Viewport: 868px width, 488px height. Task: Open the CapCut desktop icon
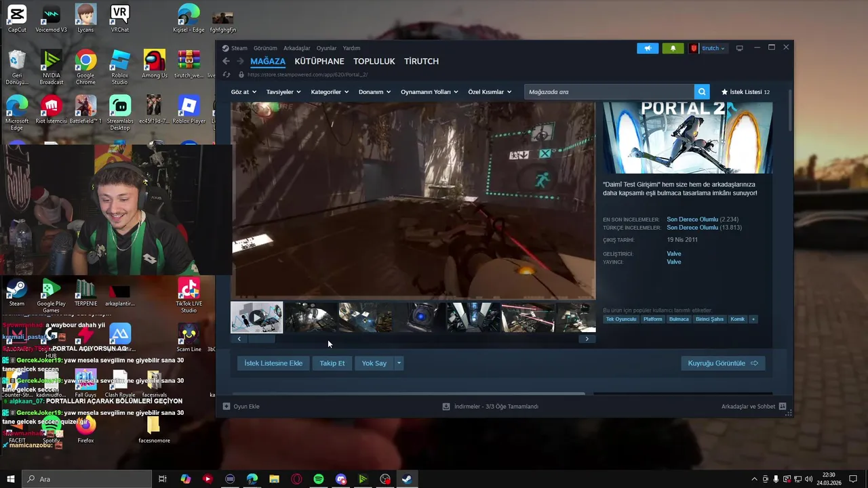pos(17,19)
